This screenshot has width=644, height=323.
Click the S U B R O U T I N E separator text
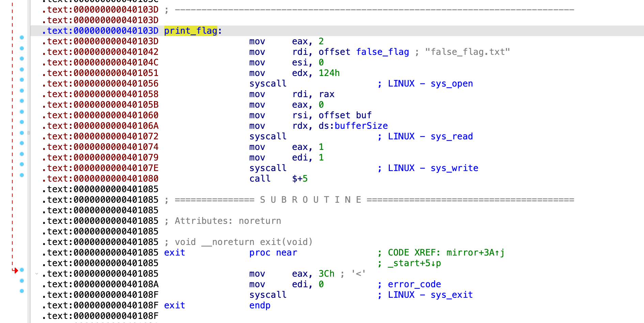(310, 200)
